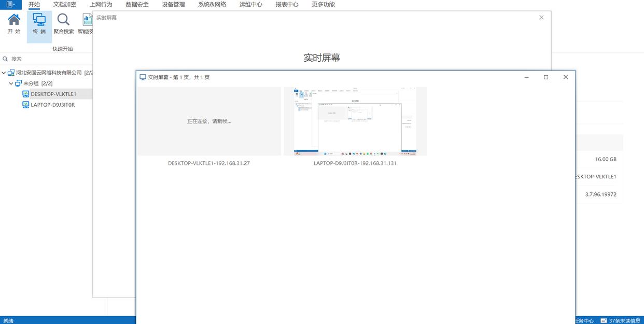Image resolution: width=644 pixels, height=324 pixels.
Task: Maximize the 实时屏幕 page window
Action: [x=546, y=77]
